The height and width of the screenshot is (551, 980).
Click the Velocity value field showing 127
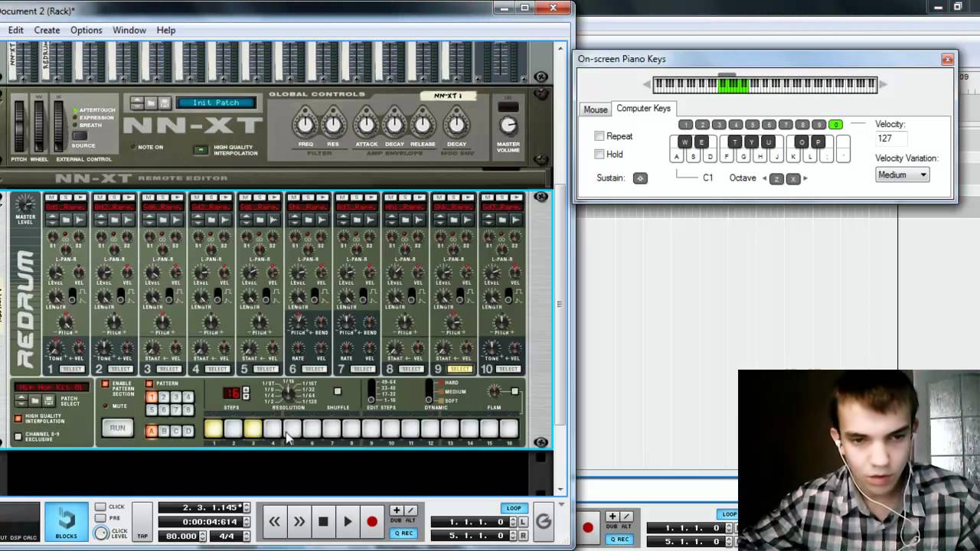[x=891, y=139]
